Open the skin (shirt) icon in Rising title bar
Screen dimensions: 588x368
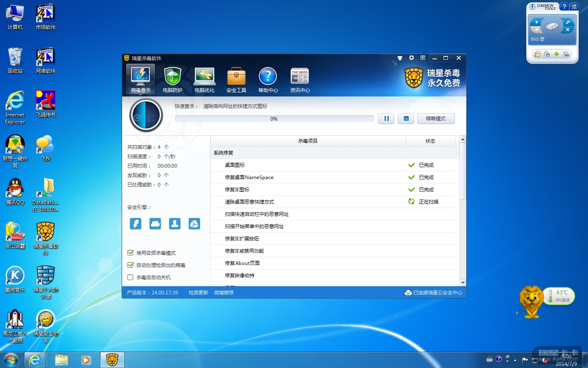[400, 58]
